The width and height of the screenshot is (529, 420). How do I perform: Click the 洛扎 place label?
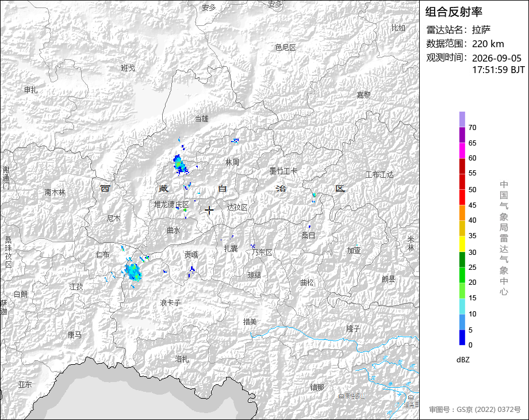click(182, 359)
